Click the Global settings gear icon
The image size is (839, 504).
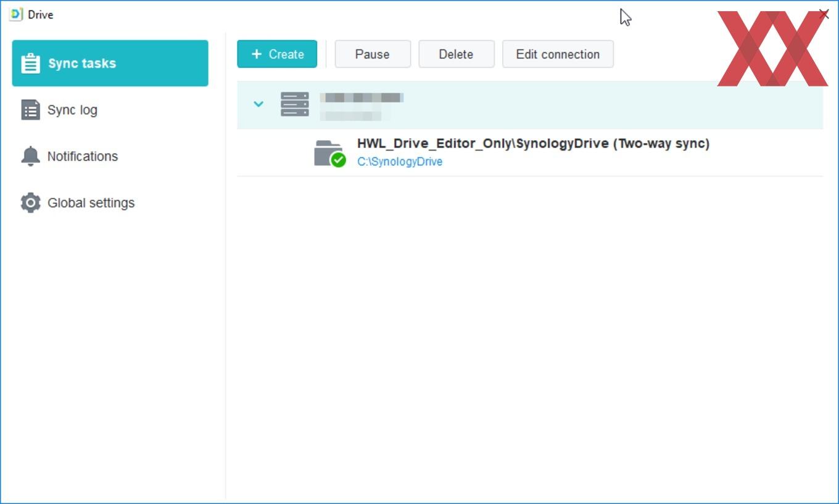[30, 202]
